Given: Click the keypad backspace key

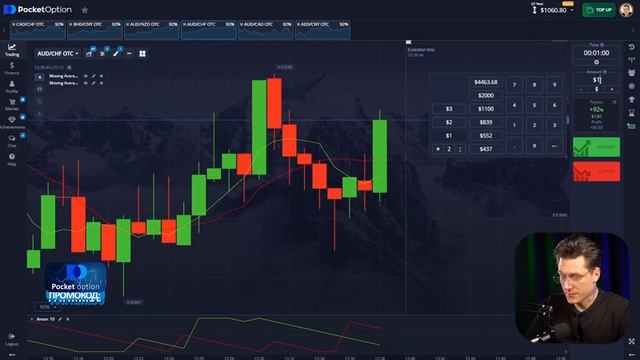Looking at the screenshot, I should coord(554,146).
